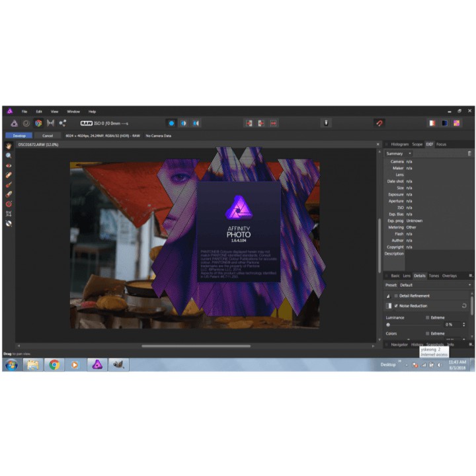Viewport: 476px width, 476px height.
Task: Switch to the Histogram tab
Action: coord(399,143)
